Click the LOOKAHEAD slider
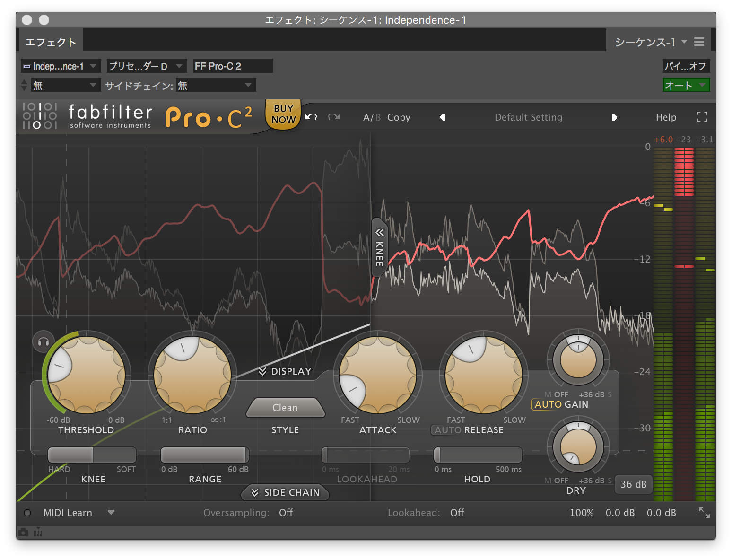The image size is (732, 560). pos(366,455)
